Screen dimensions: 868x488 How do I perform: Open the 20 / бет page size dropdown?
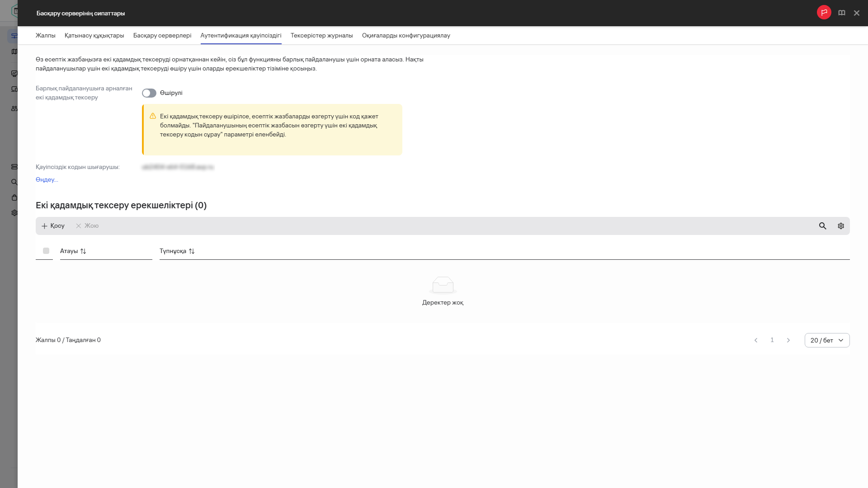826,340
